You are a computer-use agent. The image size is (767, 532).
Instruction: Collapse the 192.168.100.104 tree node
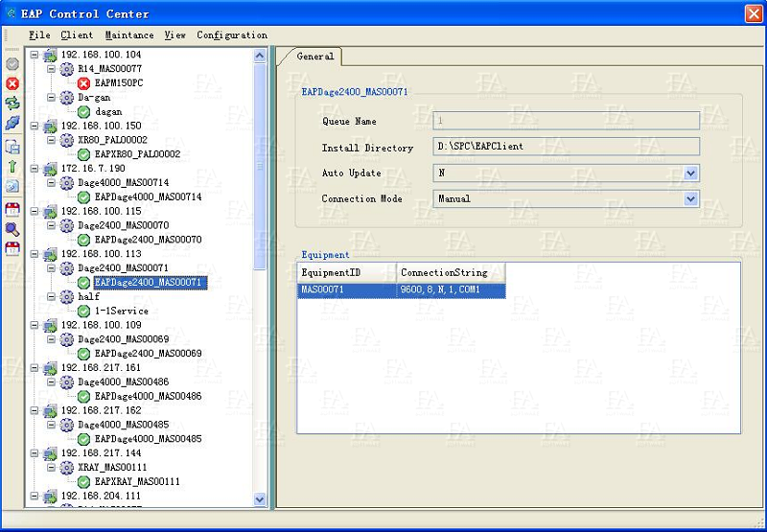(35, 56)
